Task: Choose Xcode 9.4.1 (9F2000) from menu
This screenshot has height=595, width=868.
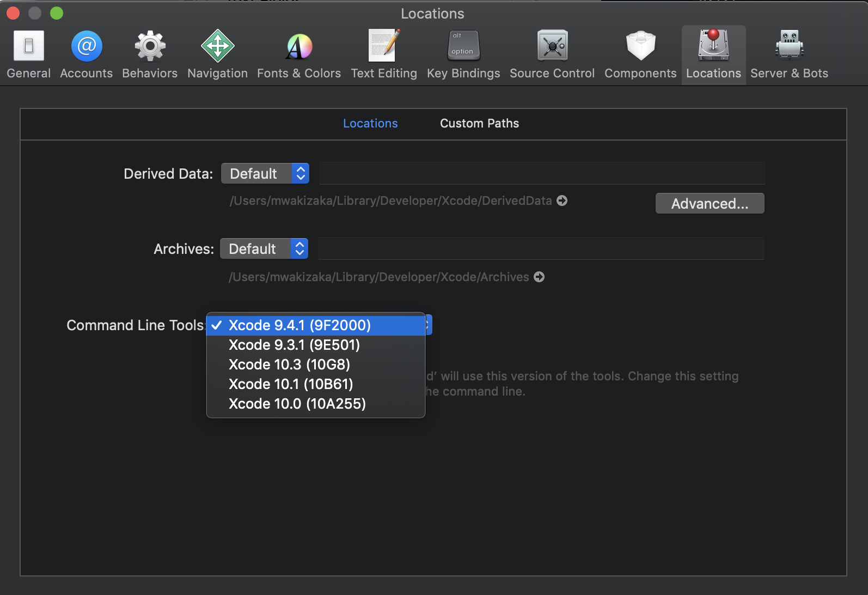Action: point(316,325)
